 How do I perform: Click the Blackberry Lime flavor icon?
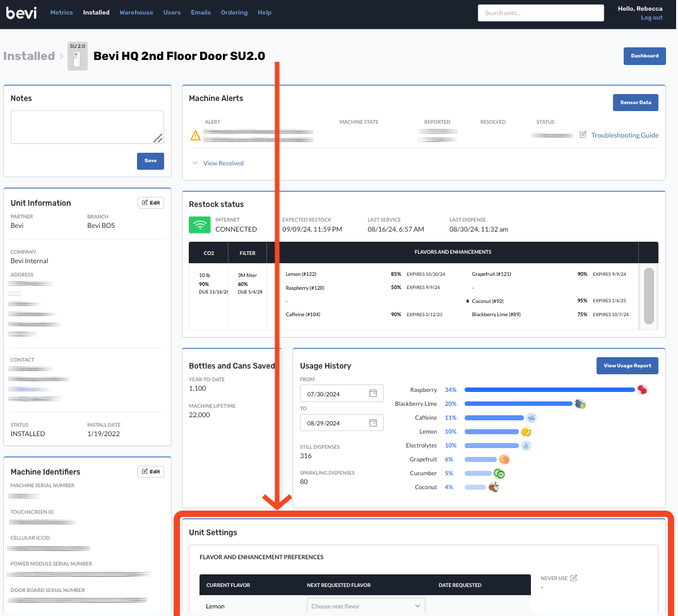pos(580,404)
